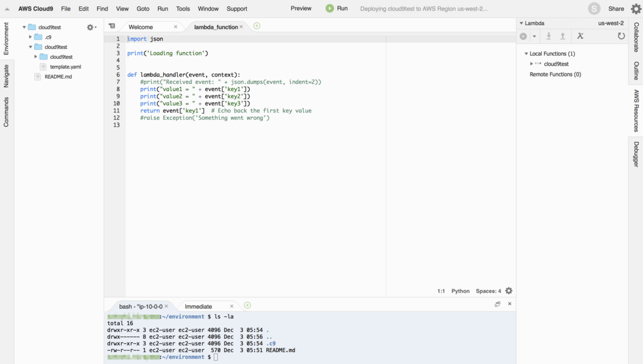Viewport: 643px width, 364px height.
Task: Collapse the Local Functions list
Action: (526, 54)
